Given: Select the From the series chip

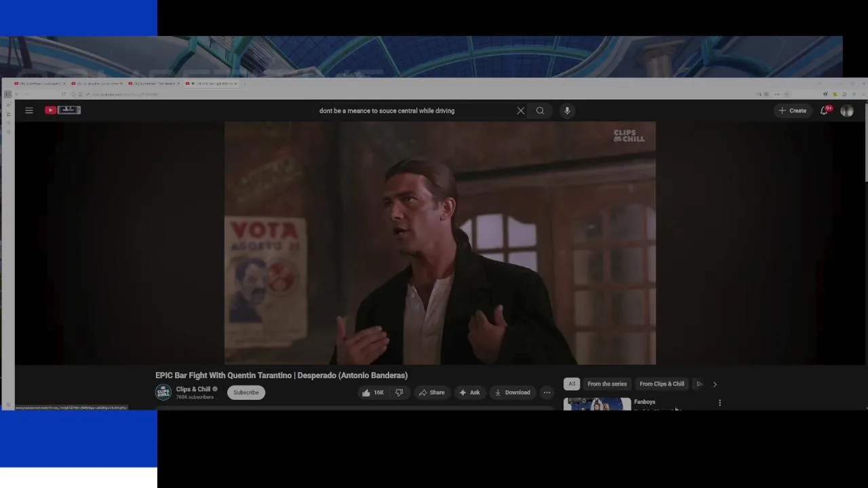Looking at the screenshot, I should [x=607, y=384].
